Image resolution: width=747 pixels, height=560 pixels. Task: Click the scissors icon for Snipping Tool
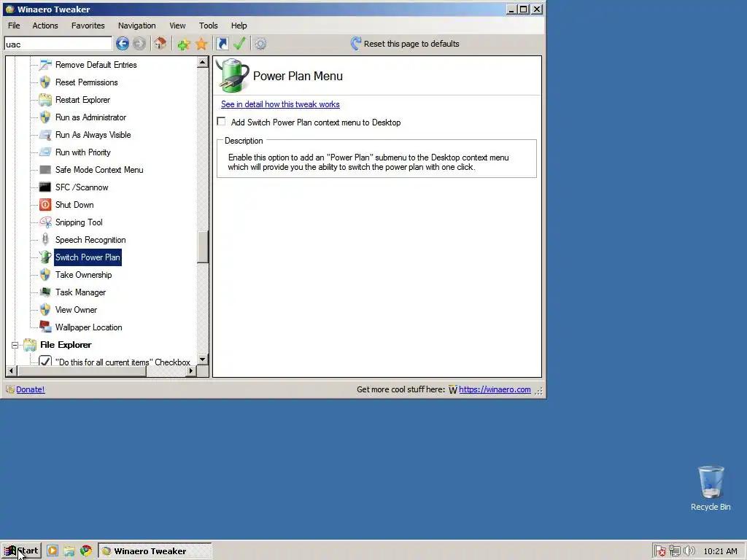tap(45, 222)
